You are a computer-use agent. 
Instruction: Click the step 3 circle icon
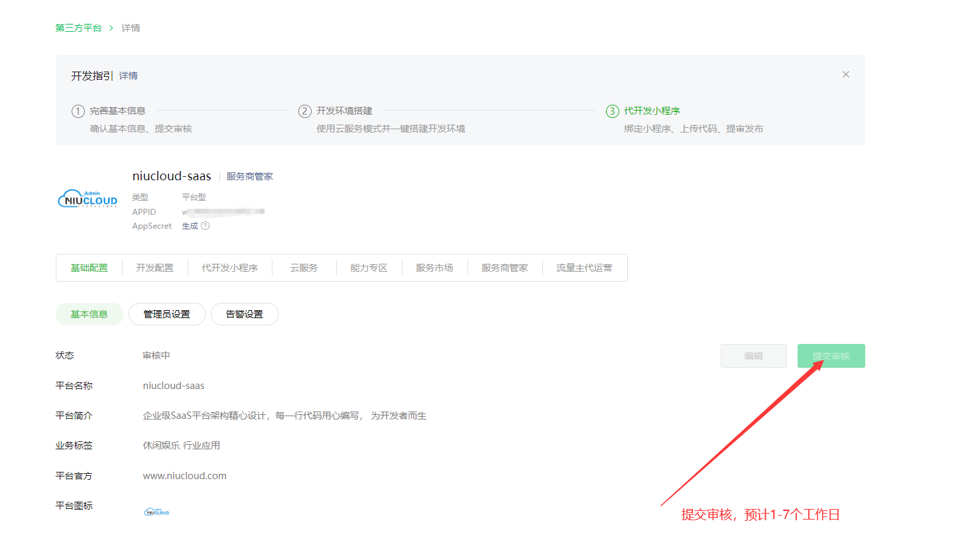(x=613, y=111)
